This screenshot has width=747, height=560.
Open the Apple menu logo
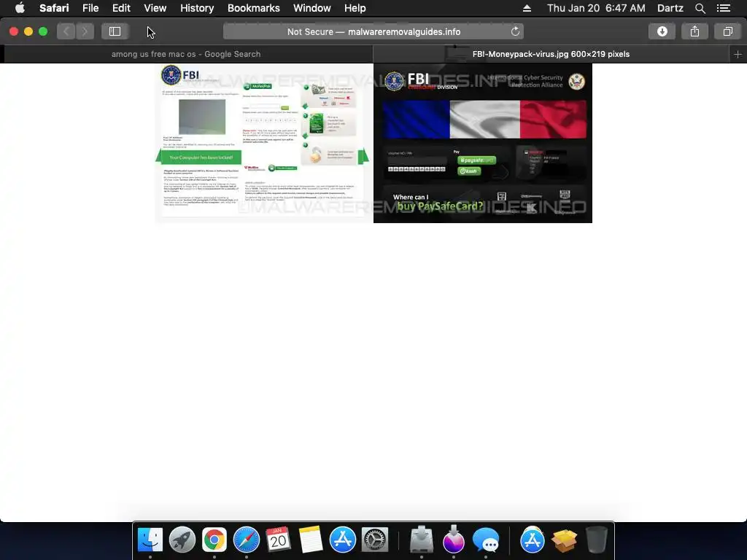(x=20, y=8)
